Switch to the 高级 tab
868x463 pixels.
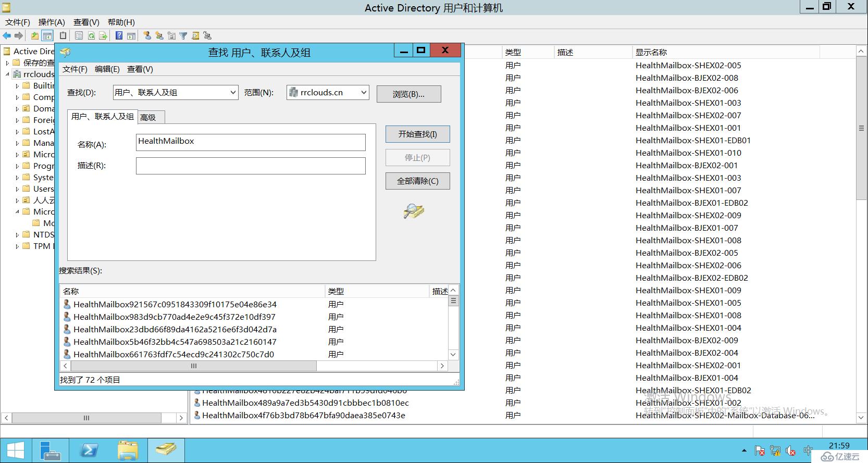152,118
